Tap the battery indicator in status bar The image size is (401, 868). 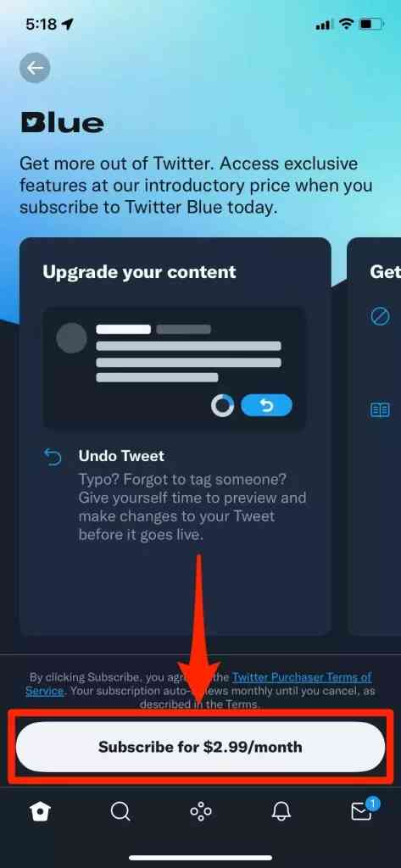point(371,25)
